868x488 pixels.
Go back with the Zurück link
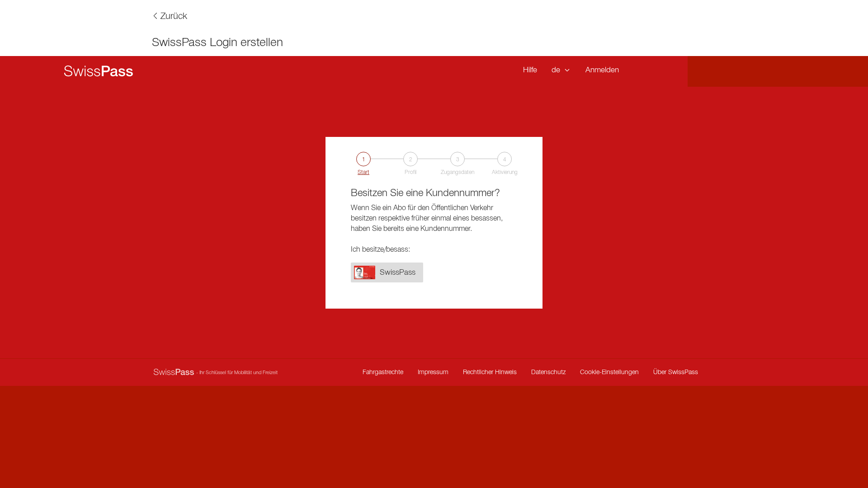pyautogui.click(x=170, y=16)
